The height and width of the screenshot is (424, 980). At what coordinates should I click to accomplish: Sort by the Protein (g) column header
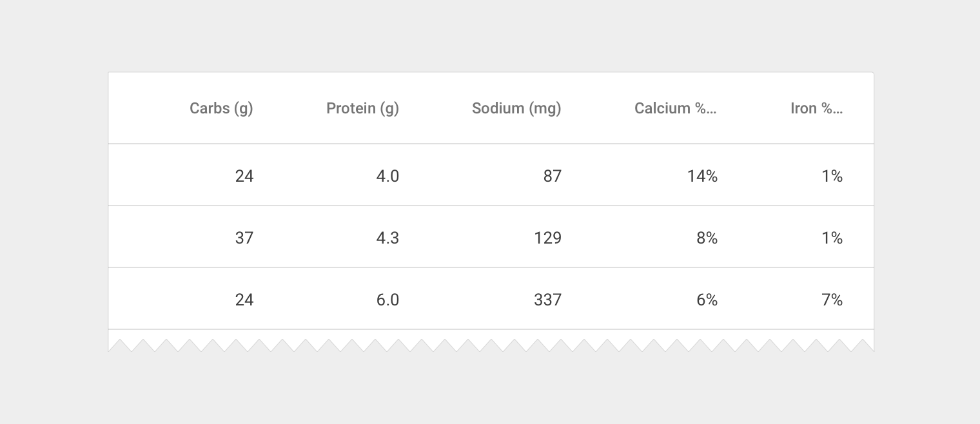[362, 108]
